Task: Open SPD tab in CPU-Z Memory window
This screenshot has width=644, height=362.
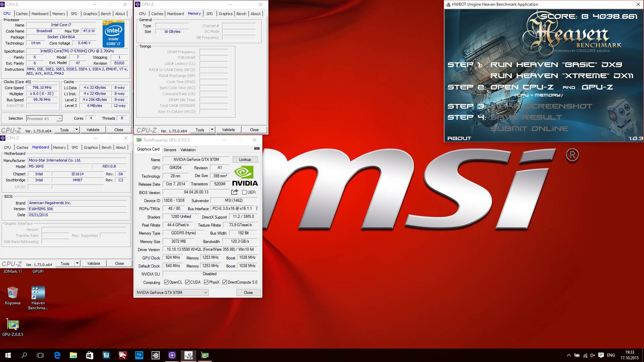Action: 210,14
